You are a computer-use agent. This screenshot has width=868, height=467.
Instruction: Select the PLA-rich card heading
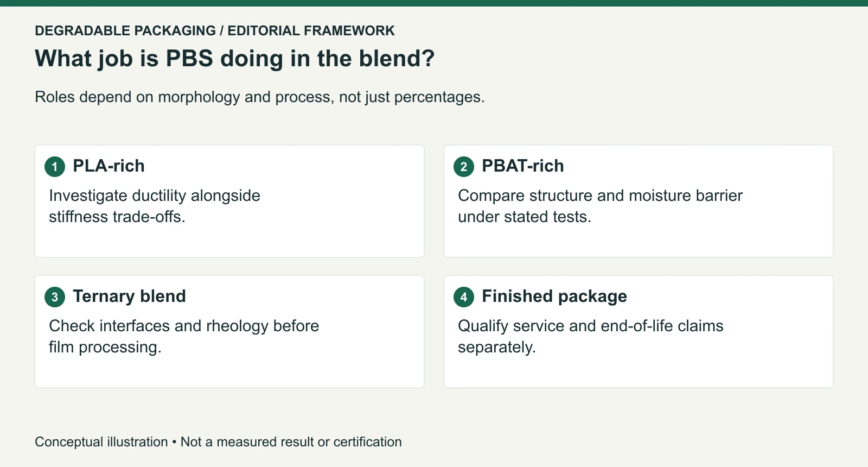click(x=108, y=166)
